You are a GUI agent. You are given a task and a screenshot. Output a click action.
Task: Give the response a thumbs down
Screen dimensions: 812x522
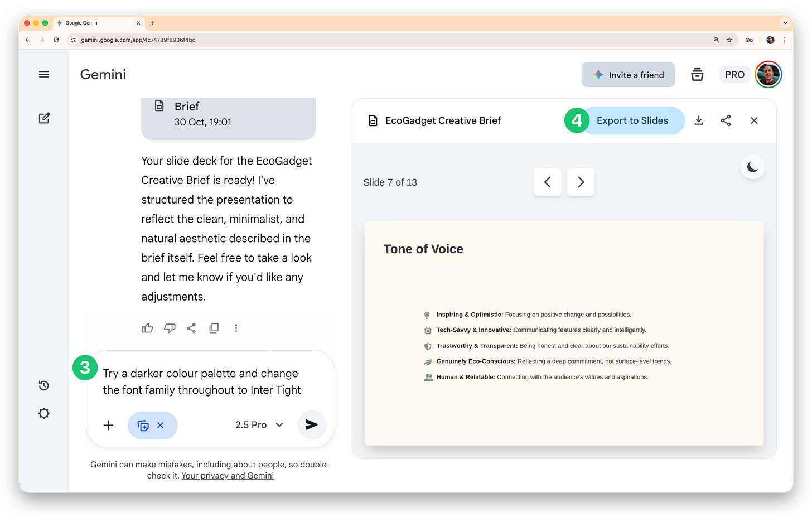(170, 328)
